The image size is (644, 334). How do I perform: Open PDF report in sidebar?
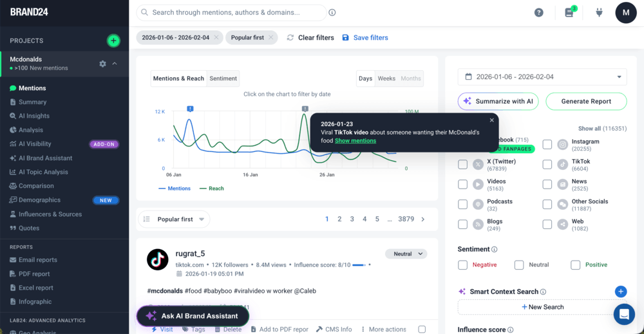click(34, 274)
